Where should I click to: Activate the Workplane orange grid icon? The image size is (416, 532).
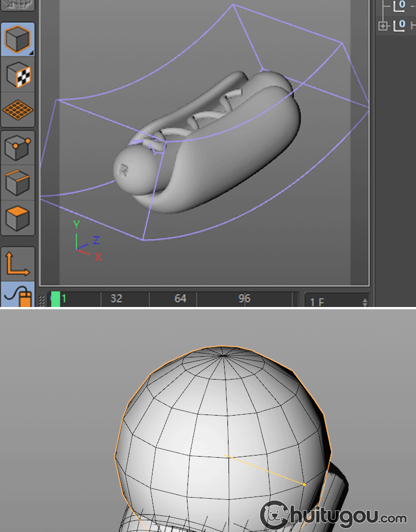18,109
